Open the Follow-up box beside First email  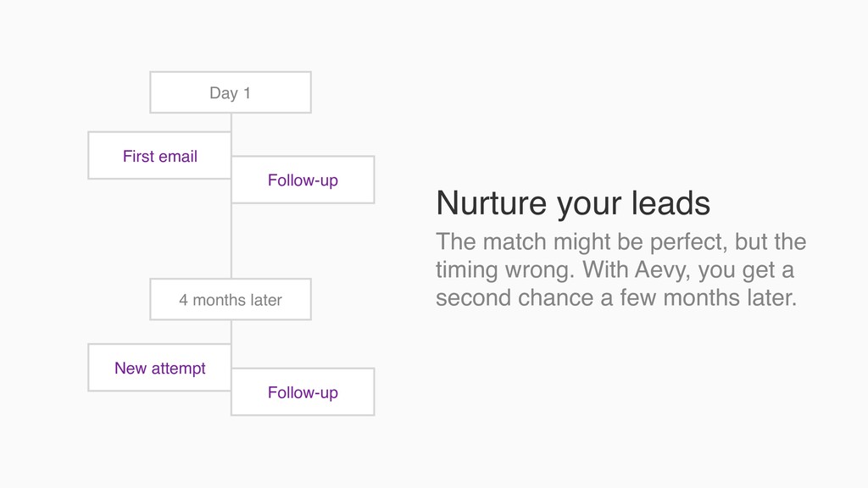(x=303, y=180)
